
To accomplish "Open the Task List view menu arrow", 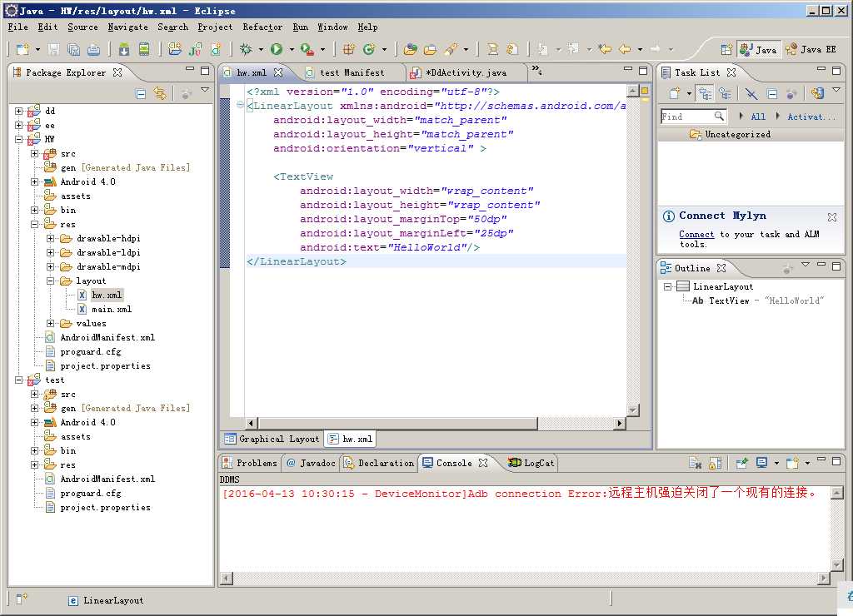I will click(x=836, y=90).
